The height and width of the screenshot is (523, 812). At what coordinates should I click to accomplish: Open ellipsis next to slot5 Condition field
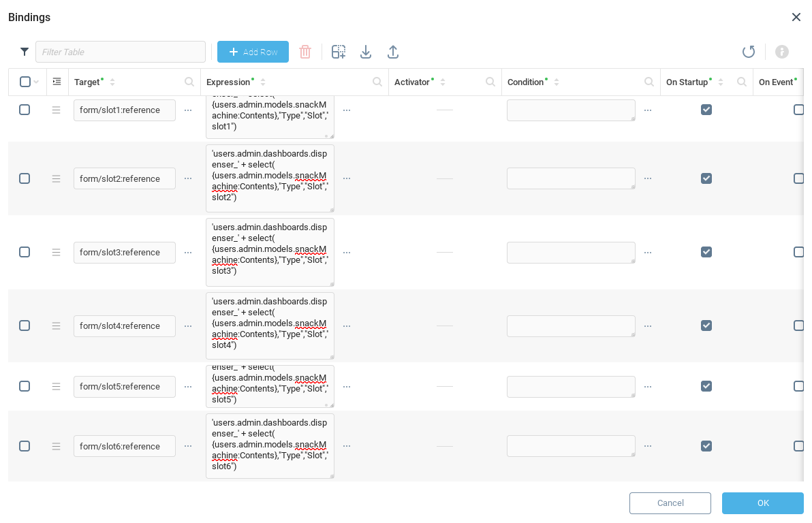(648, 387)
